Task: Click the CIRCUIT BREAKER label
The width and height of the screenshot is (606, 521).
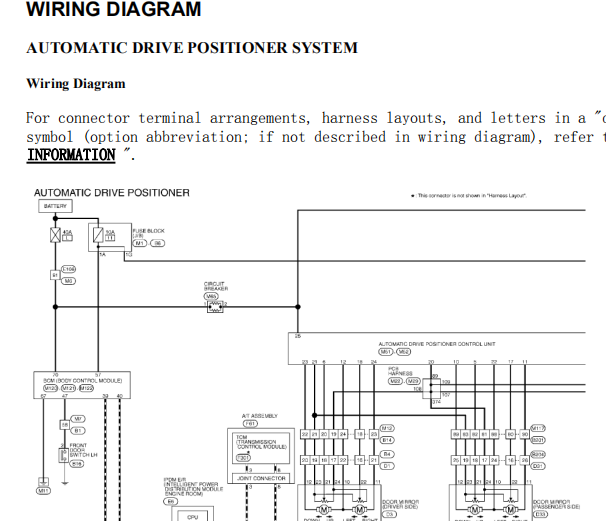Action: coord(216,286)
